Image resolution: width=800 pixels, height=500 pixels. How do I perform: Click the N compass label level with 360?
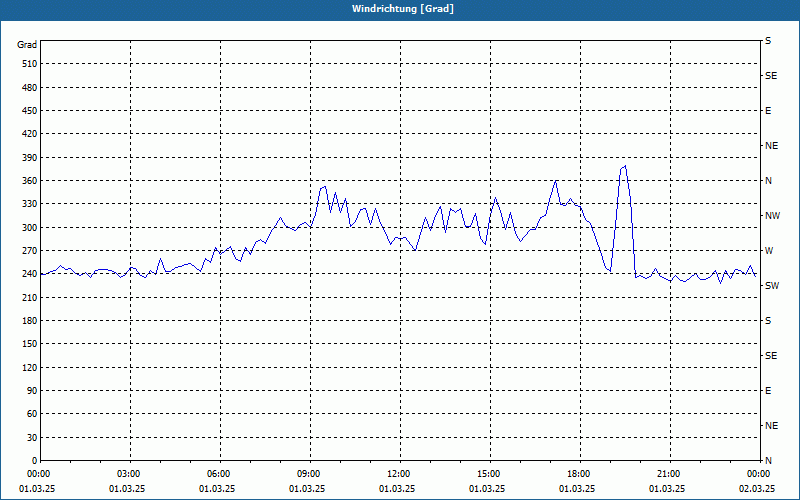(769, 181)
